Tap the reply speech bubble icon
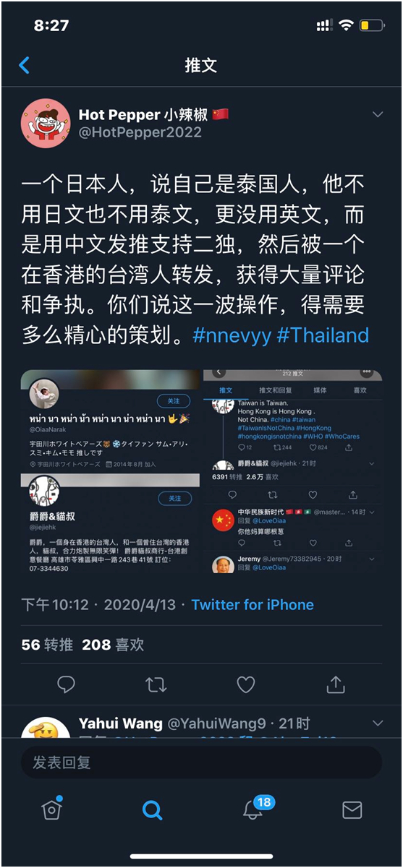 tap(66, 684)
